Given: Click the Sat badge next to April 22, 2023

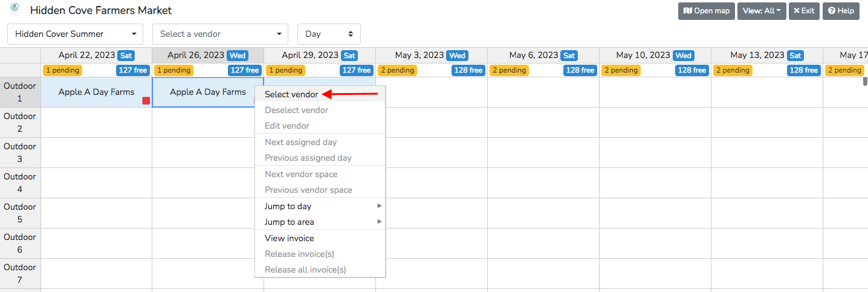Looking at the screenshot, I should [x=126, y=56].
